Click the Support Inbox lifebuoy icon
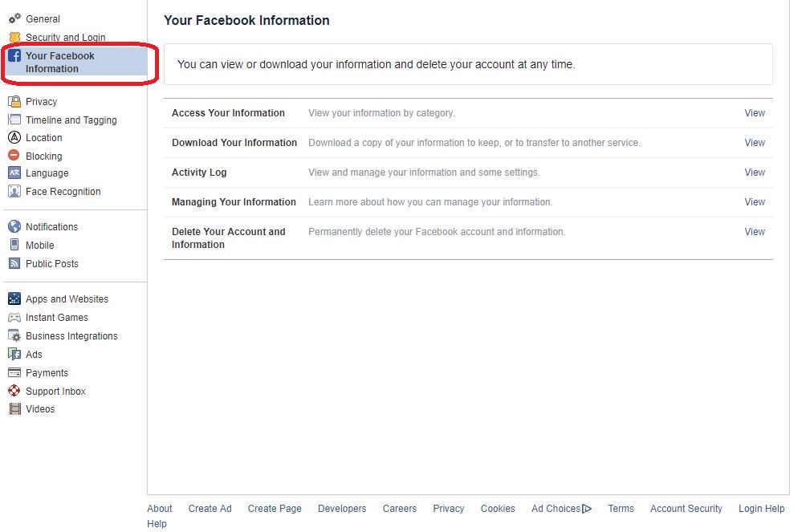Screen dimensions: 810x532 (14, 392)
